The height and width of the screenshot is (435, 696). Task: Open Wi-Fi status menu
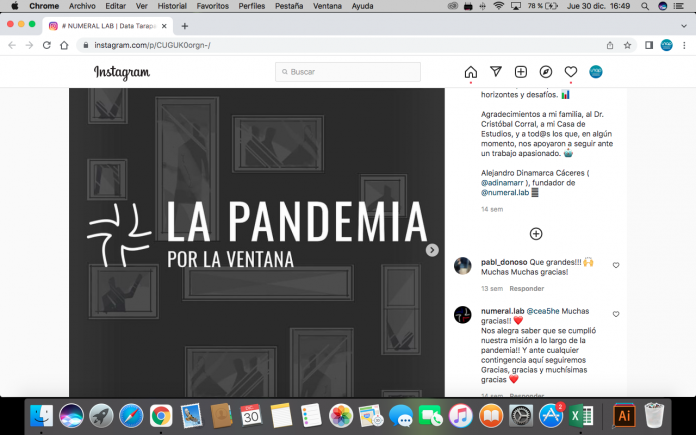click(499, 6)
